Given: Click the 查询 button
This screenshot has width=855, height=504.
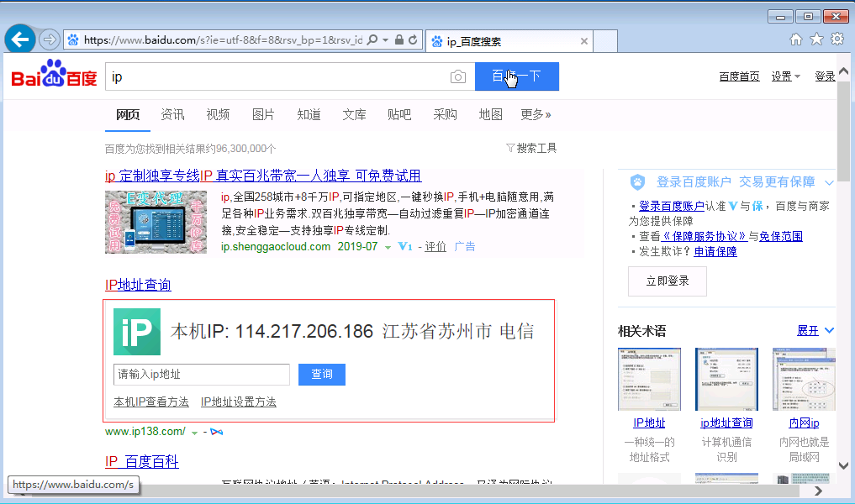Looking at the screenshot, I should click(322, 375).
